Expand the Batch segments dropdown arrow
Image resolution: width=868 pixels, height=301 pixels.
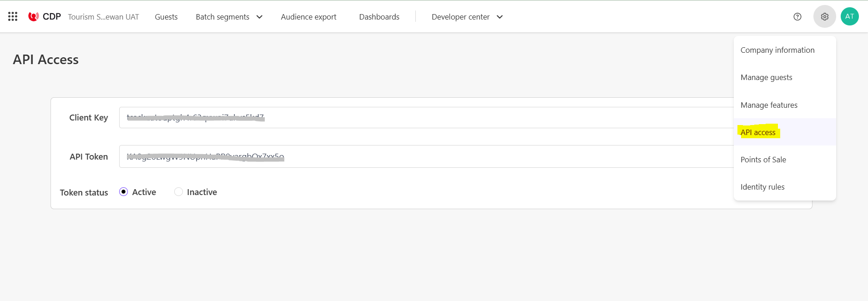coord(259,17)
